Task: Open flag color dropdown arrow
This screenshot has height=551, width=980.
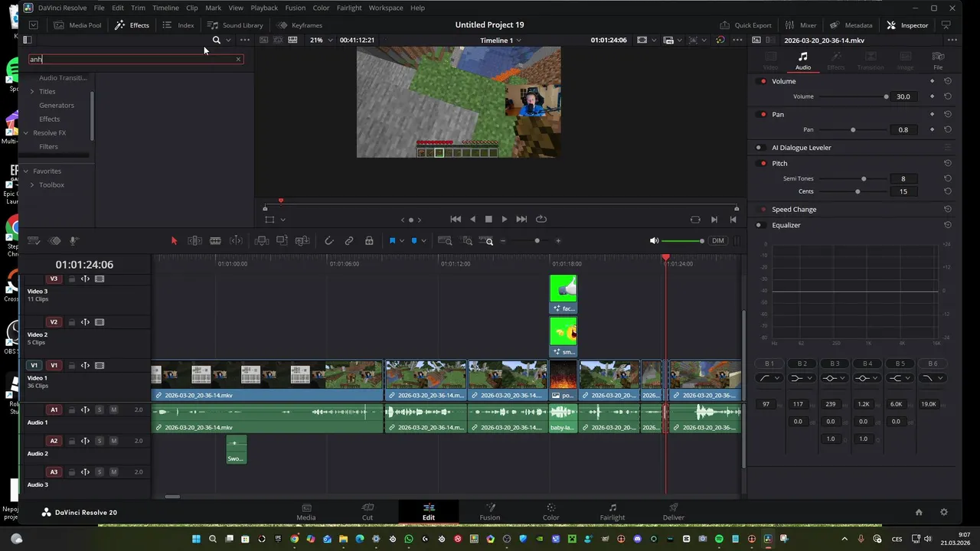Action: (402, 241)
